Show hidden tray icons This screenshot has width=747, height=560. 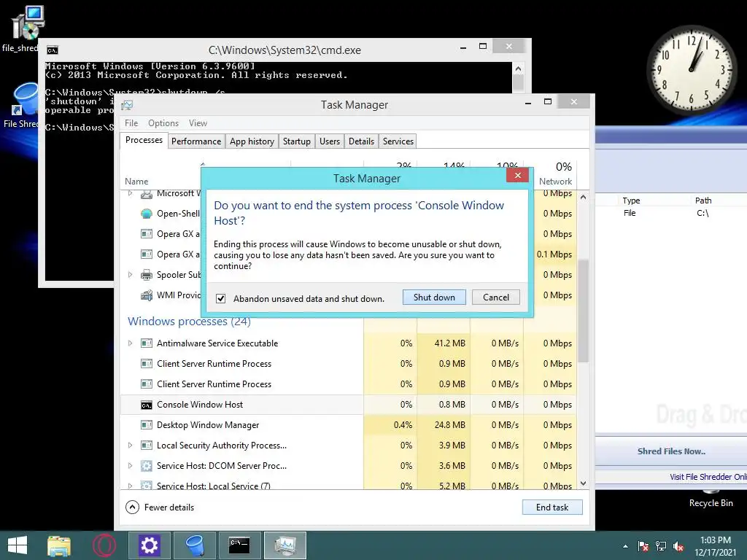pyautogui.click(x=625, y=546)
